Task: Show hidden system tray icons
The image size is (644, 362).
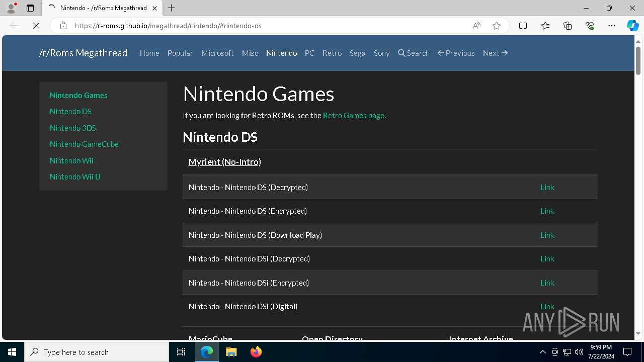Action: point(542,352)
